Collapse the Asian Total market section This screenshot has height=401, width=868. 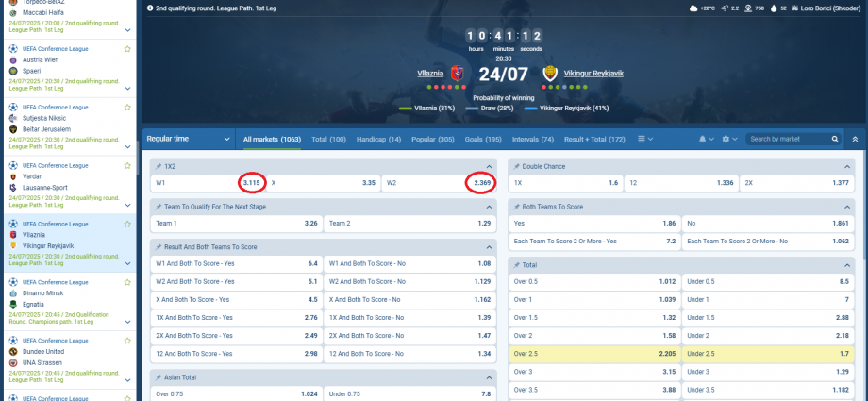[x=489, y=377]
